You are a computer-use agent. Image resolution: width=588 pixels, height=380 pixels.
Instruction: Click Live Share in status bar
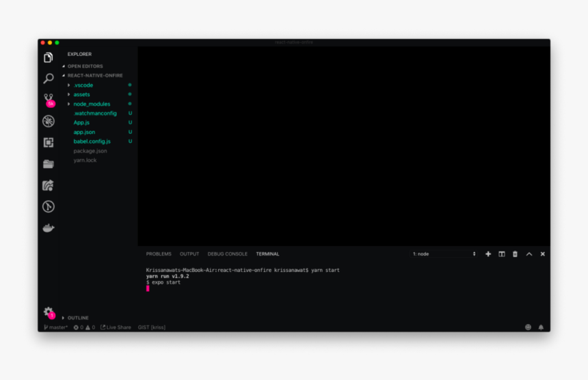[116, 327]
